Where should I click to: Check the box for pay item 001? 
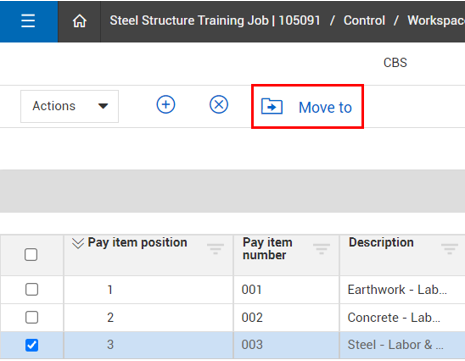[32, 289]
